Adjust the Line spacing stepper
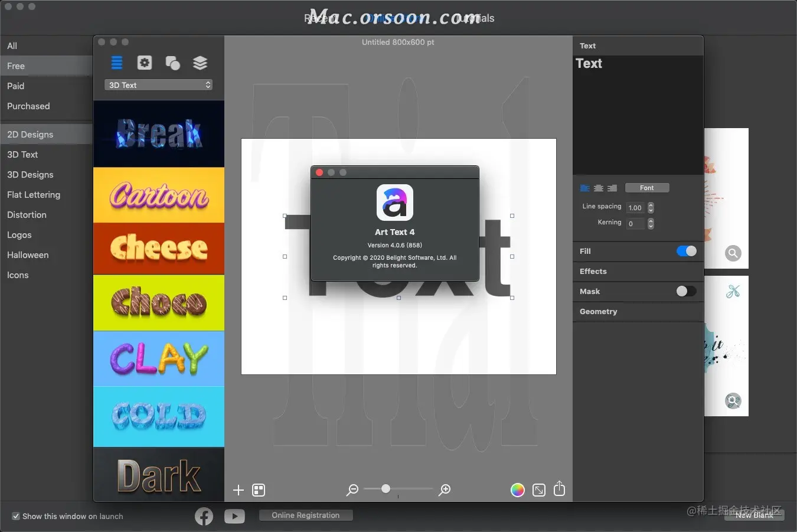The image size is (797, 532). point(651,208)
